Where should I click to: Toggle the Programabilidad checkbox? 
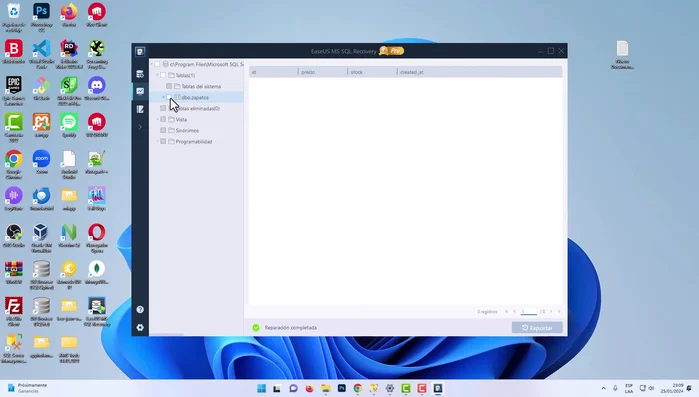163,141
